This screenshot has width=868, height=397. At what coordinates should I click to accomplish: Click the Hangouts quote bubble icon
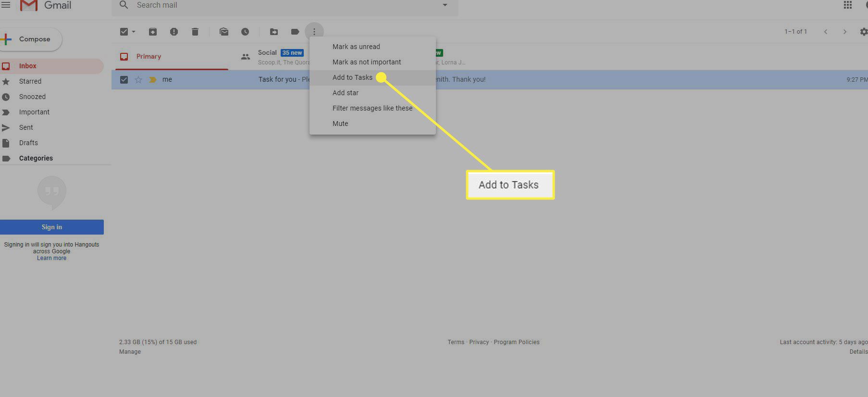[x=52, y=193]
